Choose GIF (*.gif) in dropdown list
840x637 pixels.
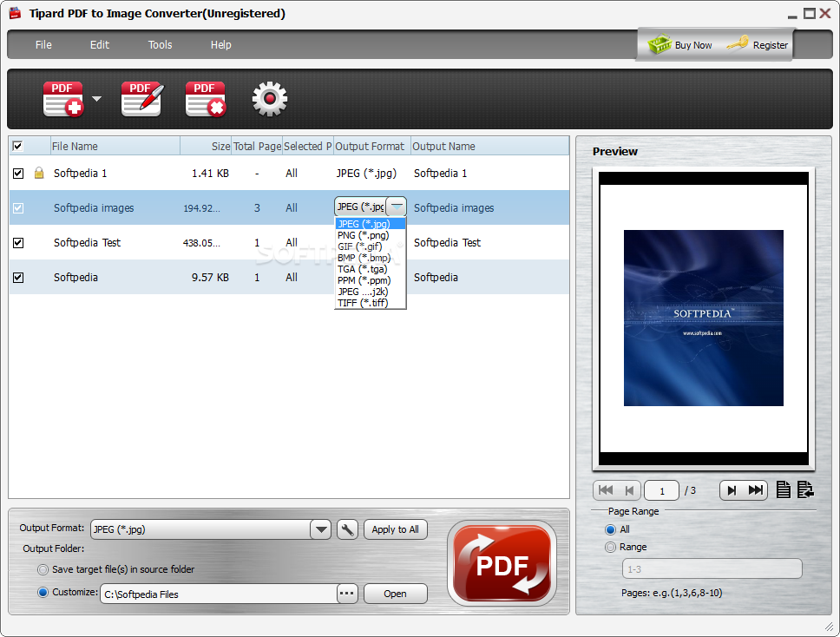click(x=371, y=246)
